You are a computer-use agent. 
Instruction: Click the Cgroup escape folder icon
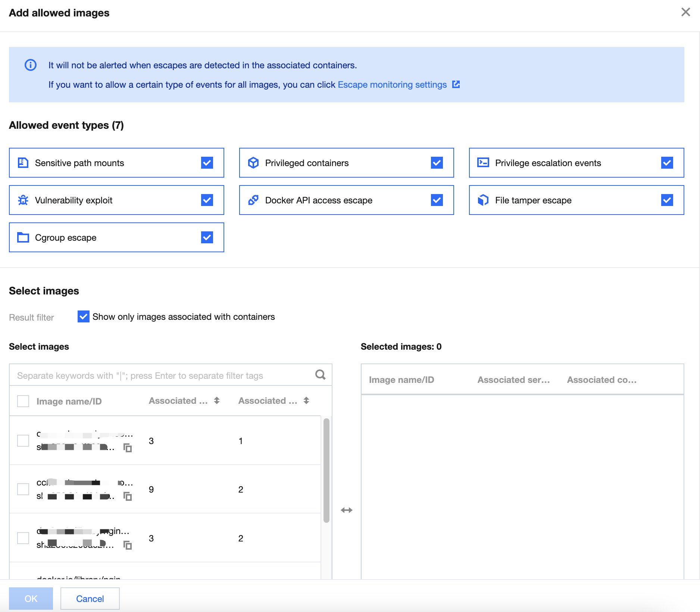tap(23, 237)
